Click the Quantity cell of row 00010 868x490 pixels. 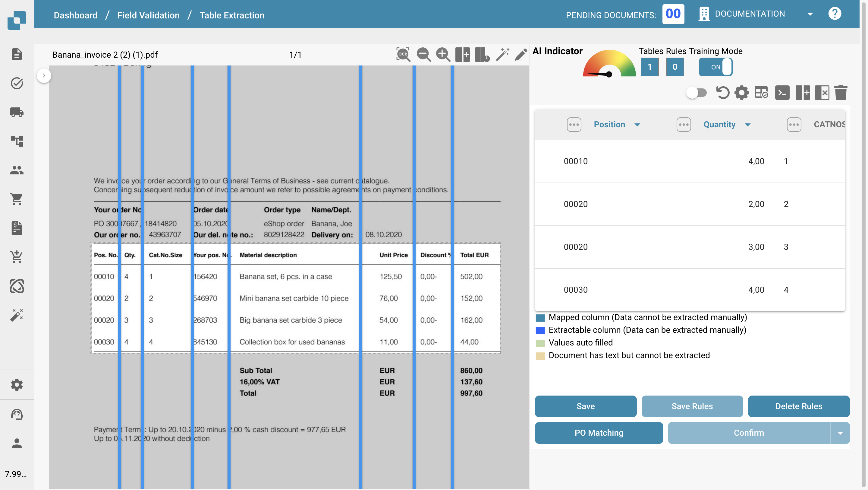[756, 161]
